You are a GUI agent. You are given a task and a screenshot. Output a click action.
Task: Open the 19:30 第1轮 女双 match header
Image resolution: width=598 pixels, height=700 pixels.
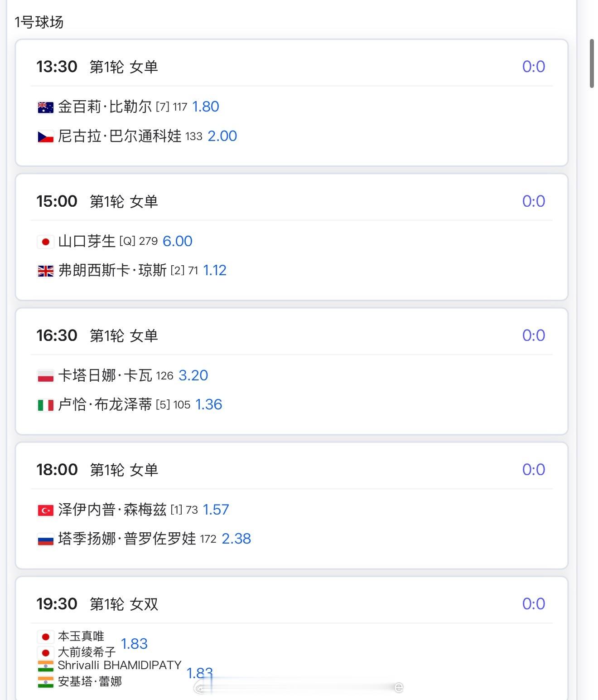point(97,604)
